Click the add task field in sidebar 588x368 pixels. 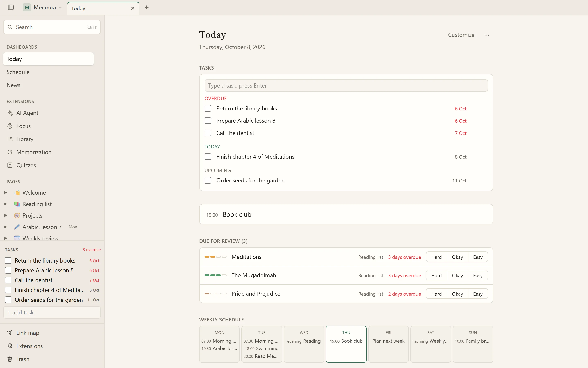point(52,313)
